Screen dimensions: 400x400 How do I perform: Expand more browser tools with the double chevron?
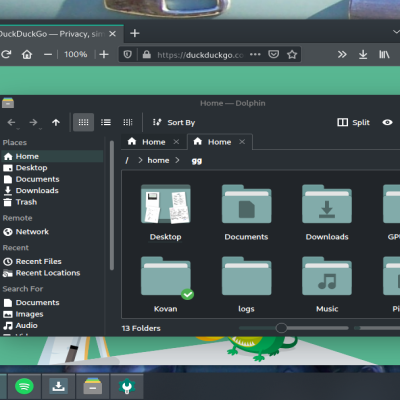click(342, 54)
